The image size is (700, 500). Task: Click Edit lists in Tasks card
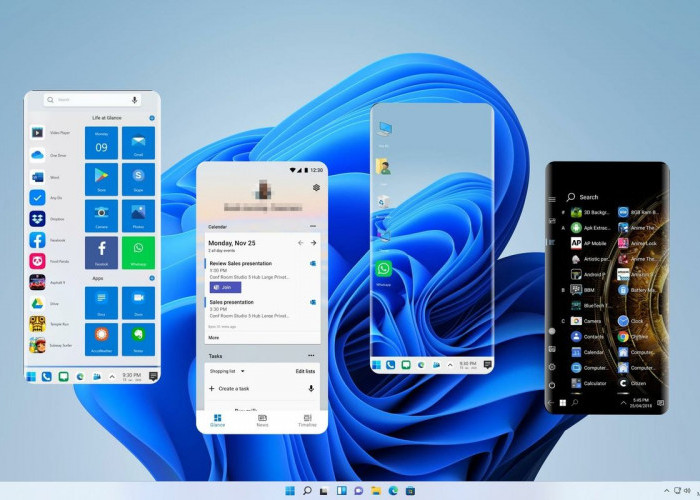pos(305,371)
